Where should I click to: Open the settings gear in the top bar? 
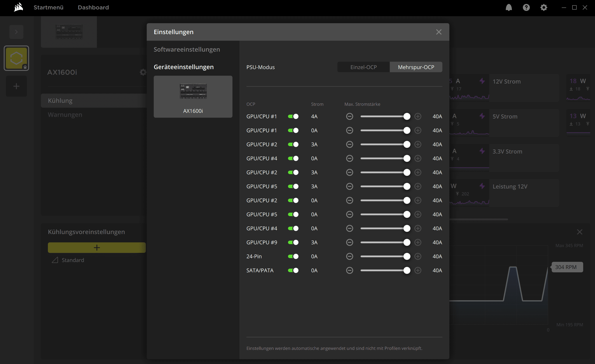tap(544, 7)
